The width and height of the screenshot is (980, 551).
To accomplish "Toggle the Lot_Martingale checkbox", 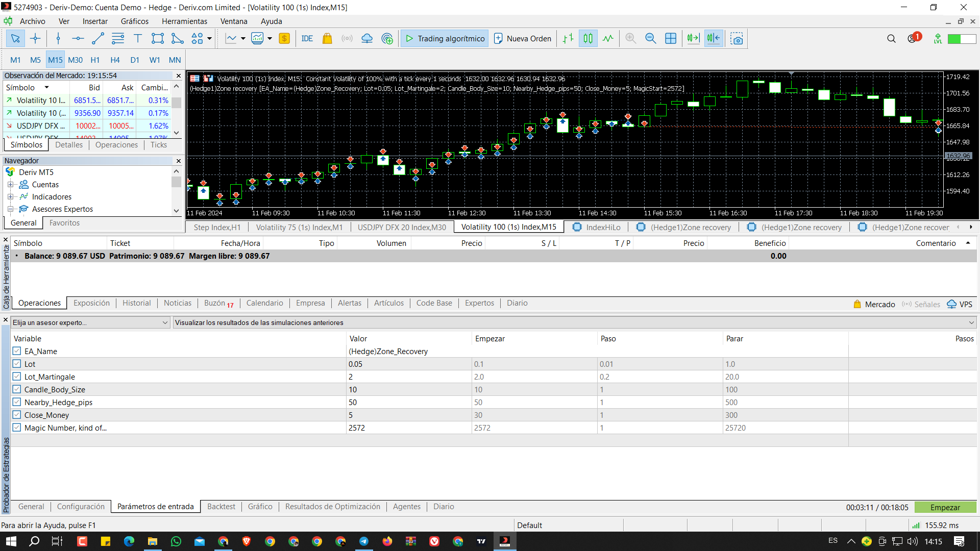I will tap(17, 377).
